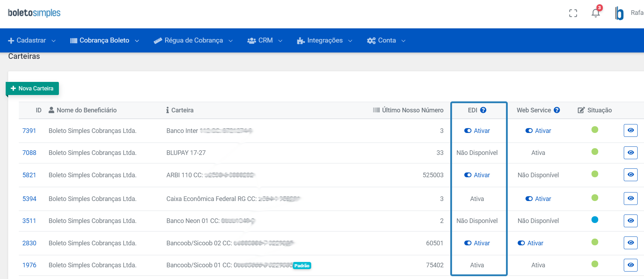Activate EDI for Banco Inter carteira
This screenshot has width=644, height=279.
pos(477,131)
